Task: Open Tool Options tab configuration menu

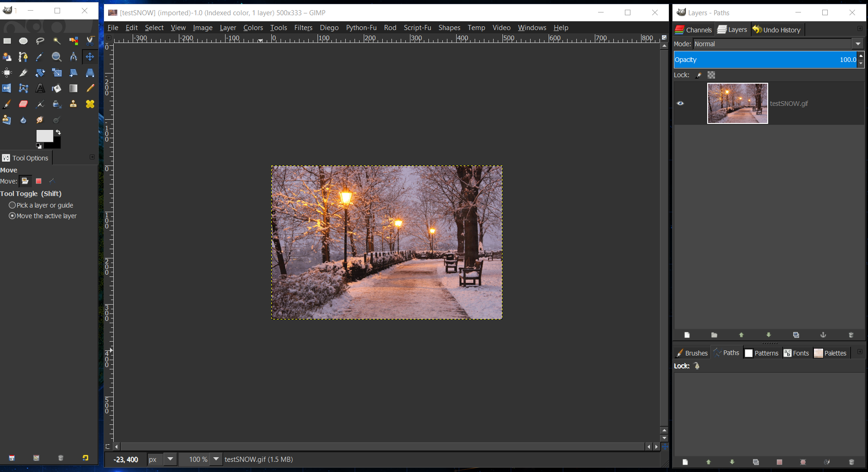Action: [92, 157]
